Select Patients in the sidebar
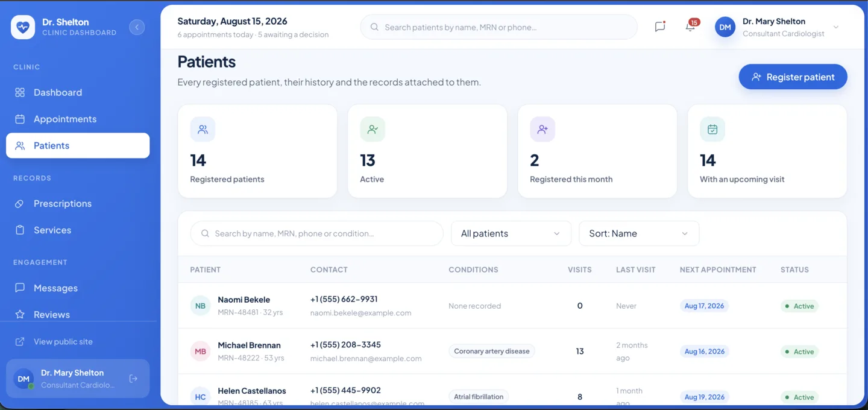Image resolution: width=868 pixels, height=410 pixels. (78, 145)
